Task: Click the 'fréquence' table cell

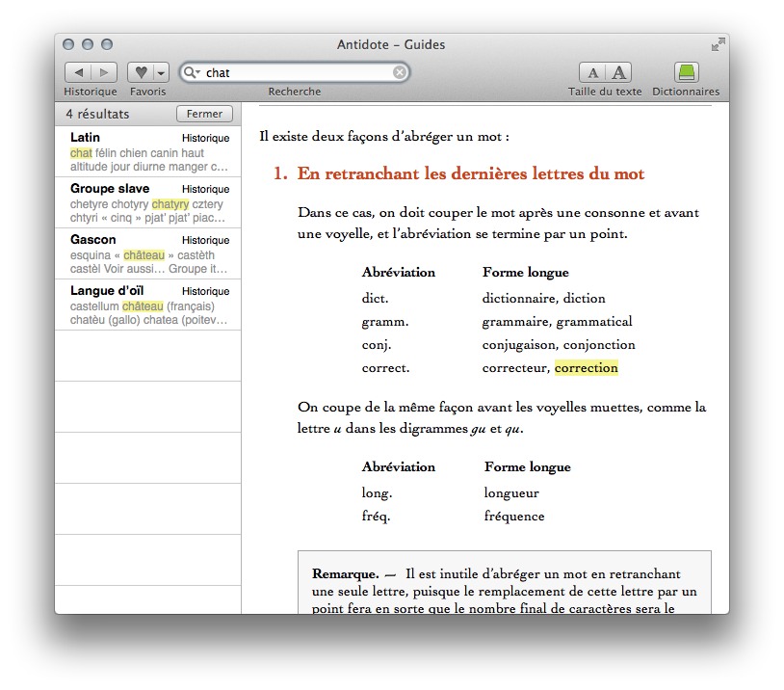Action: pos(514,516)
